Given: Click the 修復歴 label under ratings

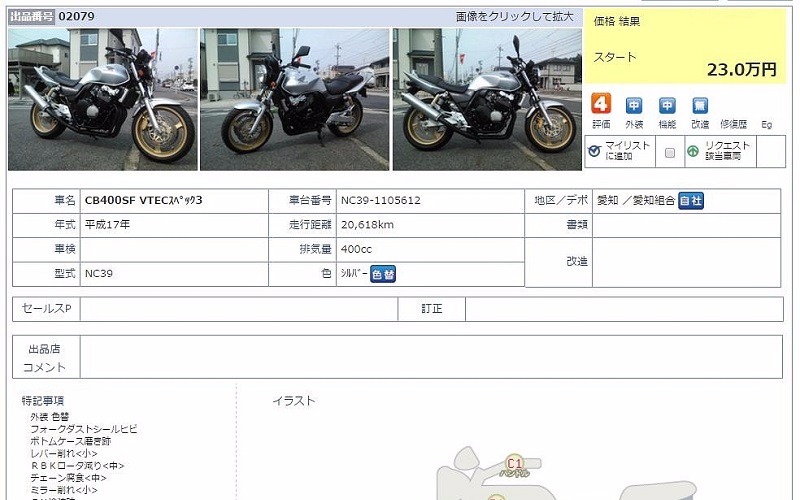Looking at the screenshot, I should click(733, 124).
